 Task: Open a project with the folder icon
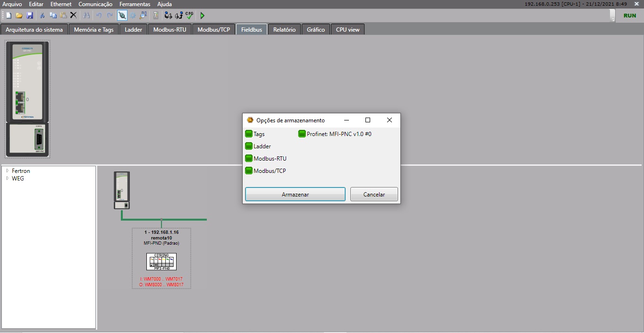tap(19, 16)
